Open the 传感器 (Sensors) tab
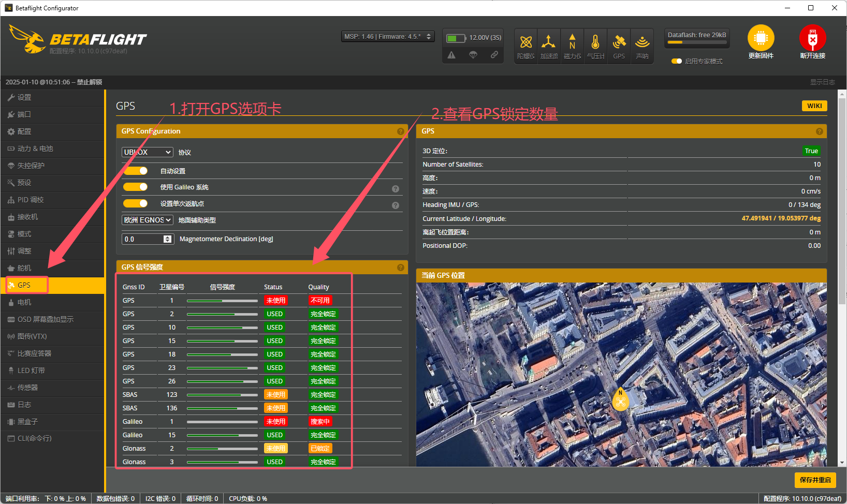The height and width of the screenshot is (504, 847). 52,388
